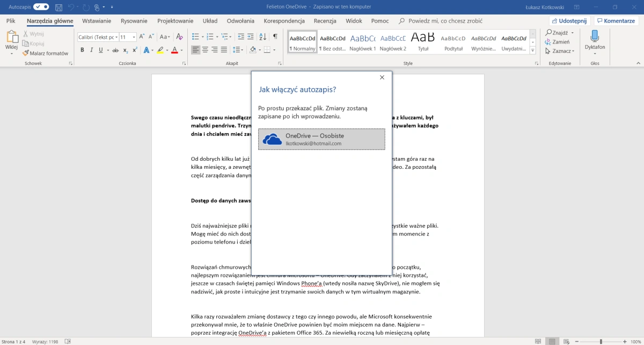Viewport: 644px width, 345px height.
Task: Click Malarz formatów format painter
Action: click(x=46, y=53)
